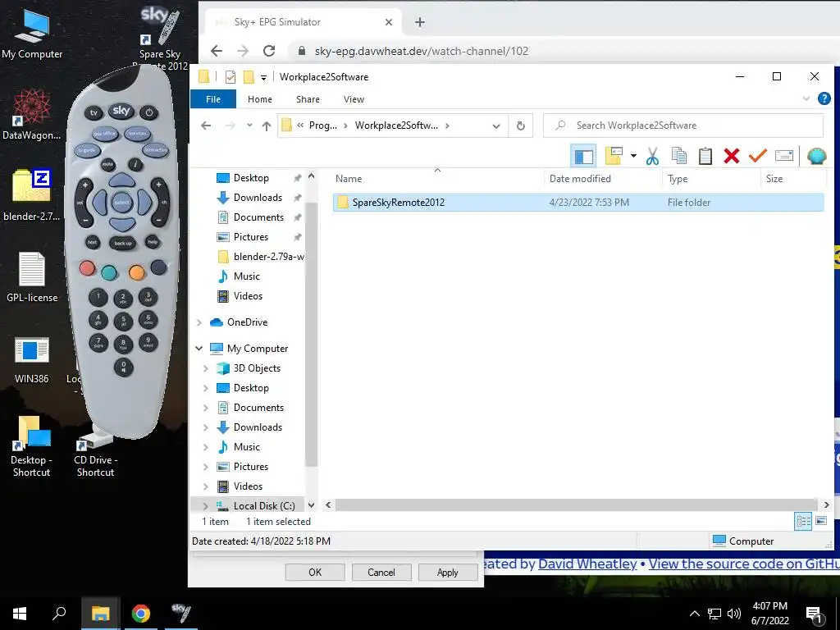Click the green colour button on the remote
This screenshot has width=840, height=630.
(x=109, y=272)
